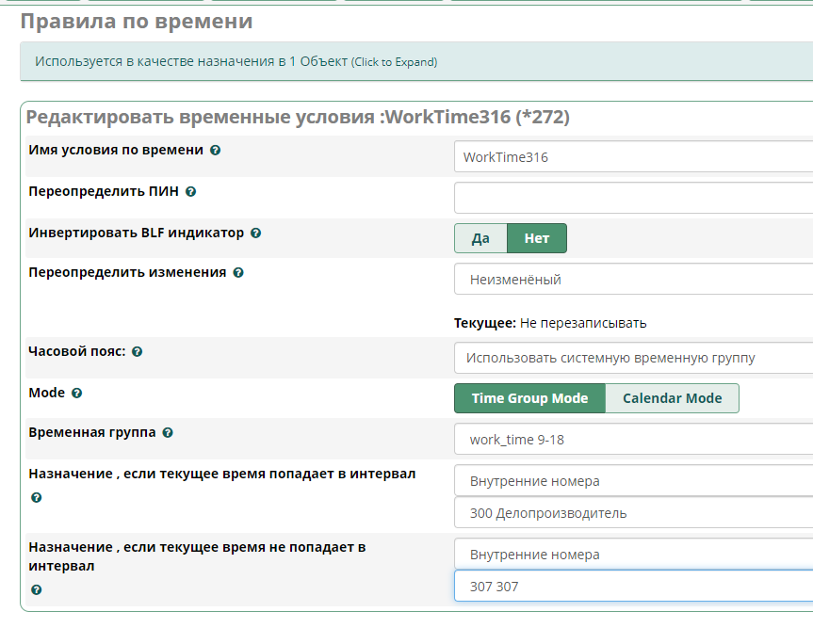
Task: Click help icon beside Имя условия по времени
Action: 216,151
